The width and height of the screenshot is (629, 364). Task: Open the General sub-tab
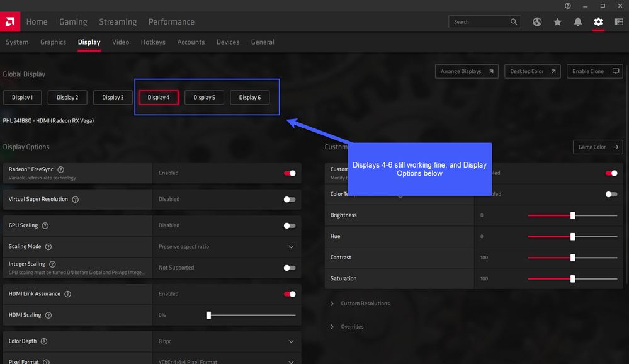pos(263,42)
